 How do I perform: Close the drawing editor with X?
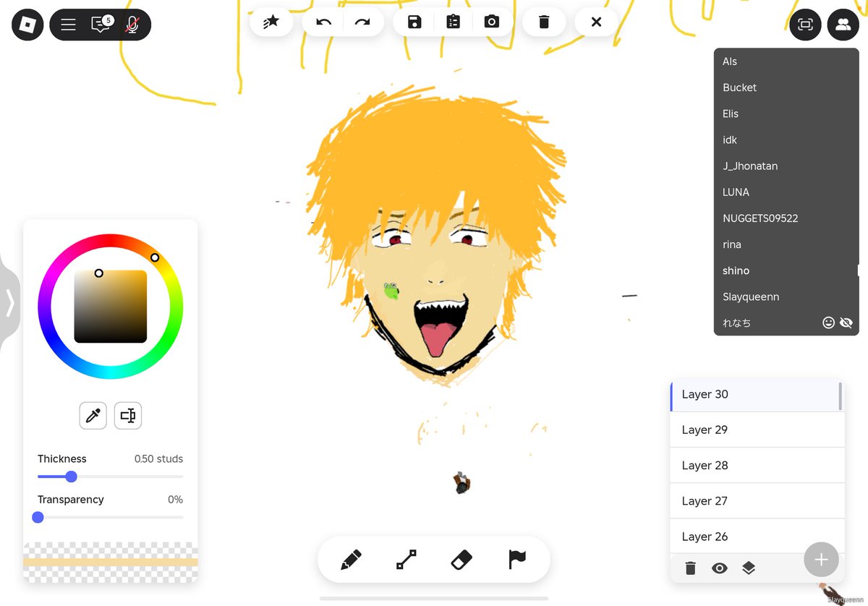point(596,22)
